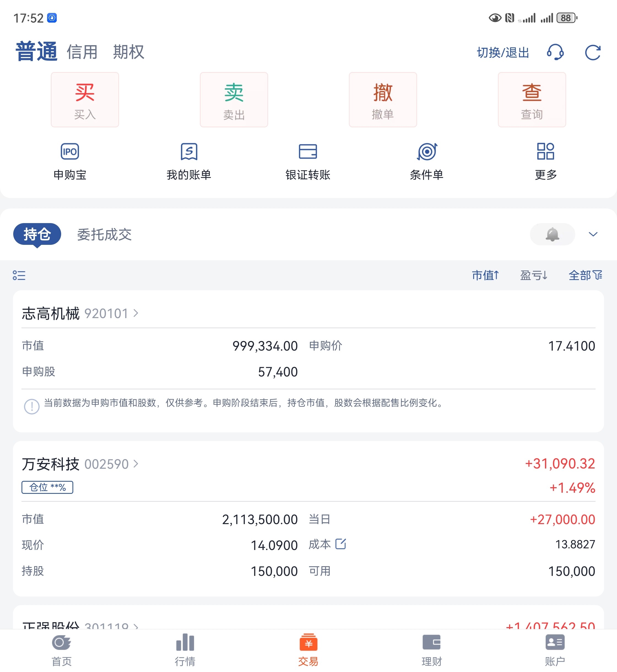Open the 撤单 cancel-order button
The height and width of the screenshot is (672, 617).
[x=383, y=99]
